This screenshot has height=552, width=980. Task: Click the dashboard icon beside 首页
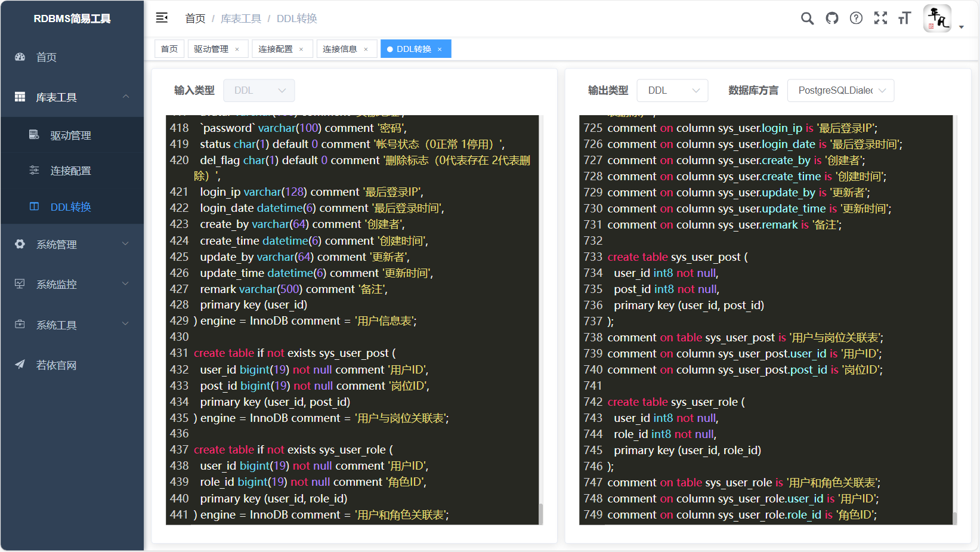click(20, 57)
